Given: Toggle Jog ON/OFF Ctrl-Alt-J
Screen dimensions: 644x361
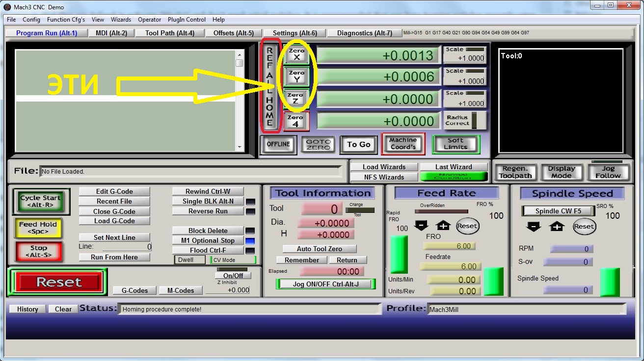Looking at the screenshot, I should (325, 284).
